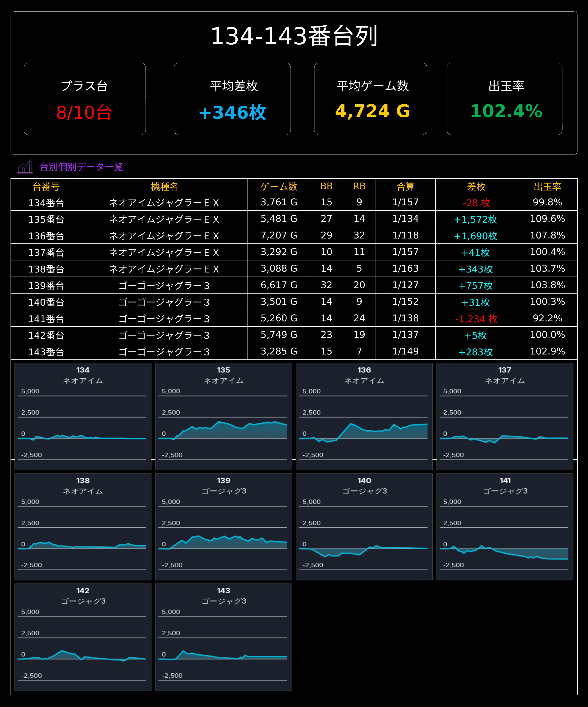Sort by the ゲーム数 column header
The width and height of the screenshot is (588, 707).
pos(279,186)
